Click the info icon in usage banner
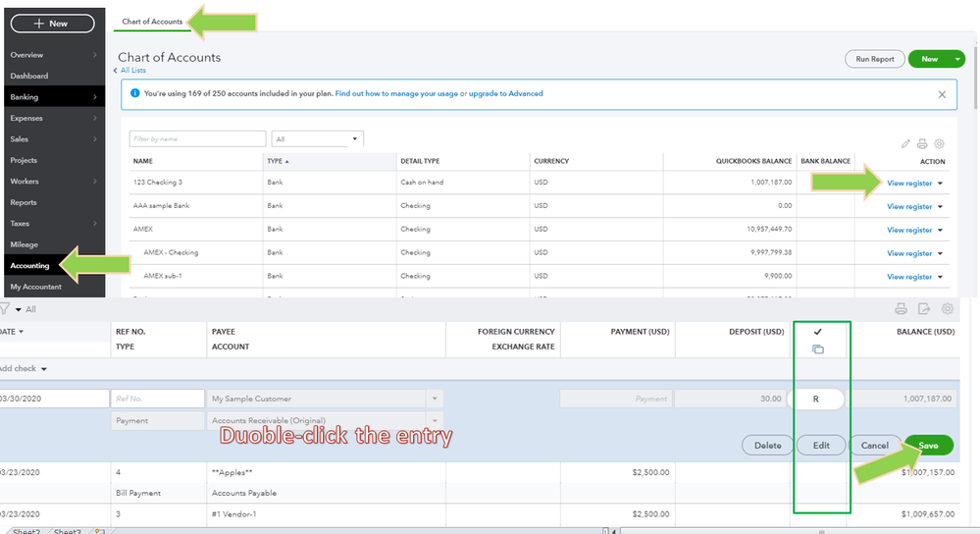 pyautogui.click(x=134, y=93)
